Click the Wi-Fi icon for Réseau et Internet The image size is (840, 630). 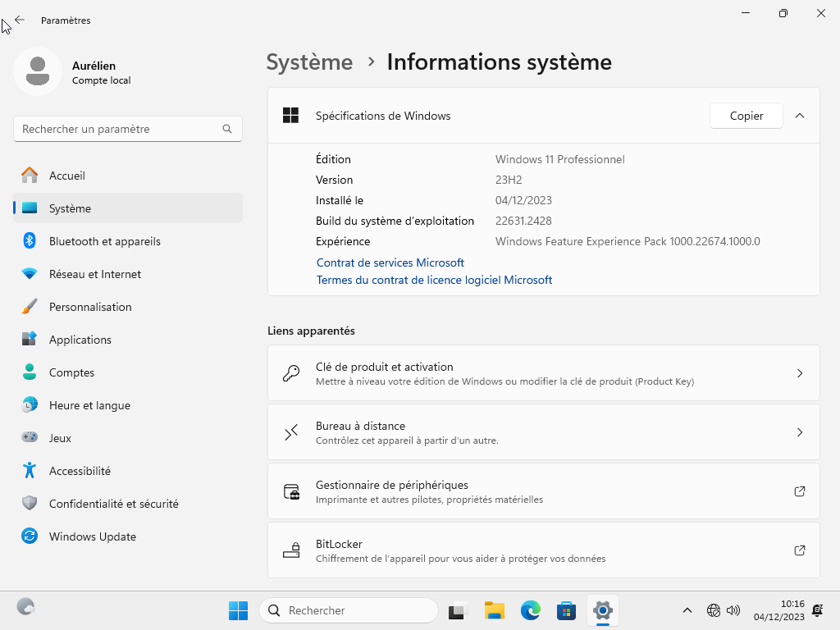[30, 274]
